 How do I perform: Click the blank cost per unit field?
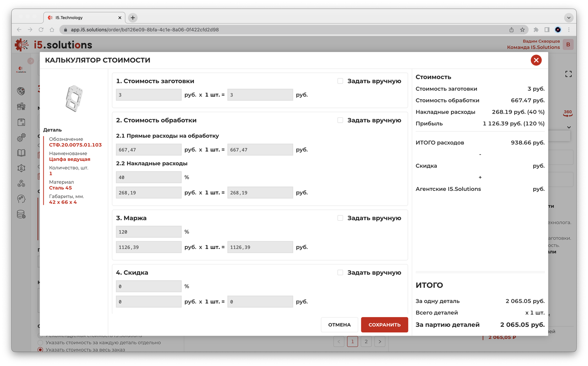tap(149, 95)
